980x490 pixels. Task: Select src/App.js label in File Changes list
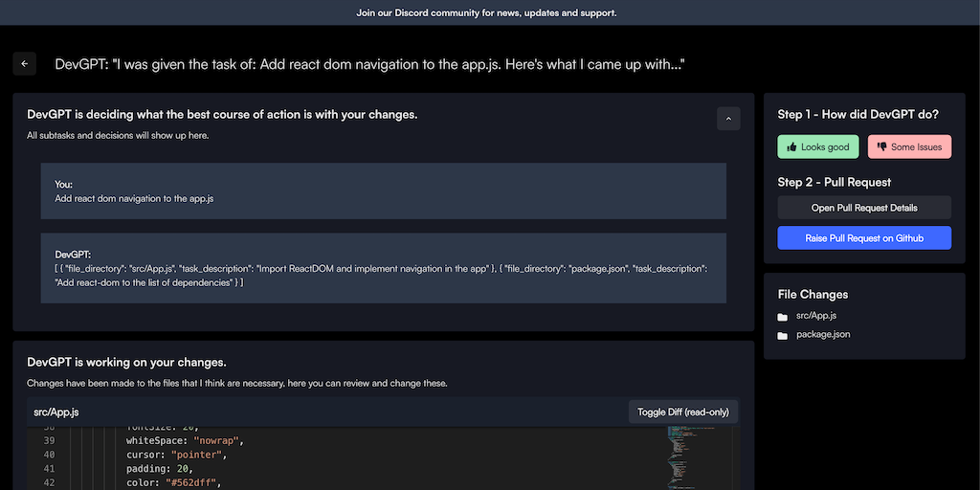[x=816, y=315]
